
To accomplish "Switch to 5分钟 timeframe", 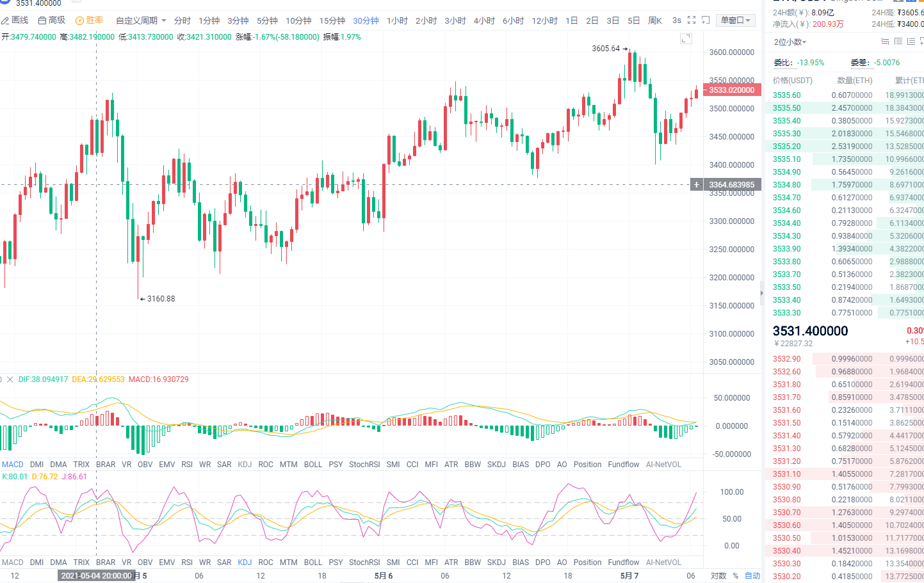I will [267, 20].
